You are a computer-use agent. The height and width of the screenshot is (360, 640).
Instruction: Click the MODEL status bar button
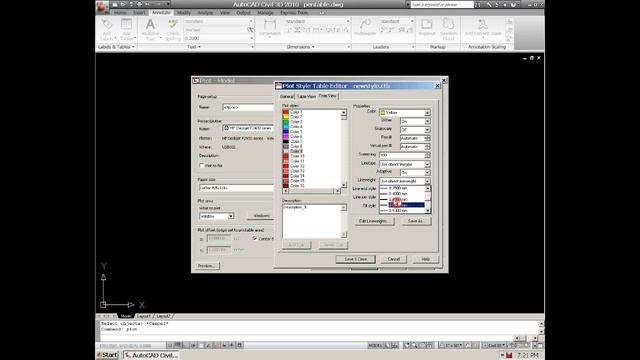click(375, 345)
